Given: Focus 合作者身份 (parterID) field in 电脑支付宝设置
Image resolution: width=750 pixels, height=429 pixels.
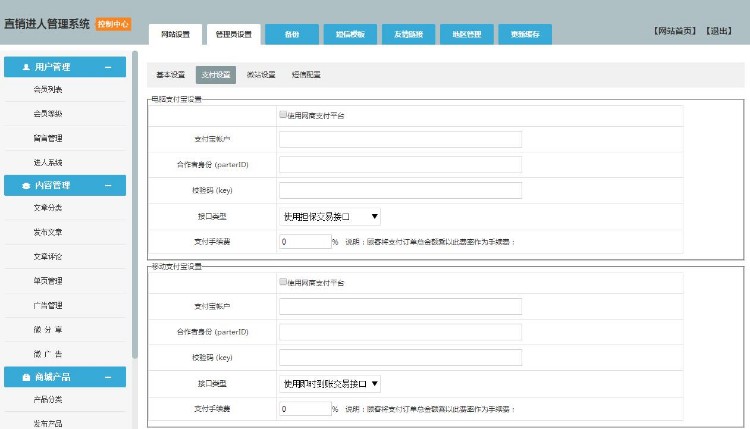Looking at the screenshot, I should tap(400, 165).
